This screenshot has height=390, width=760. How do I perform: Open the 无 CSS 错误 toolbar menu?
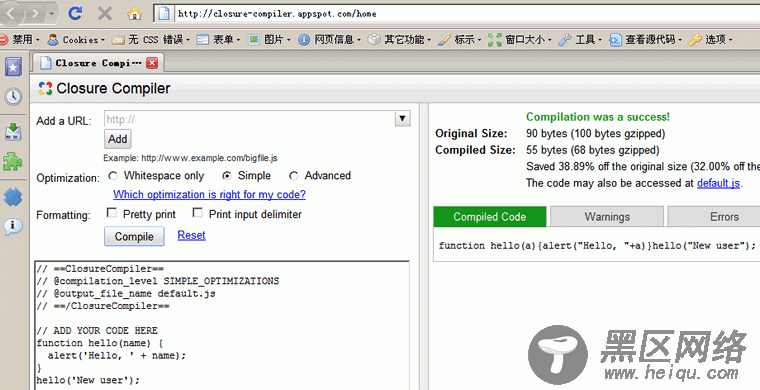click(151, 40)
